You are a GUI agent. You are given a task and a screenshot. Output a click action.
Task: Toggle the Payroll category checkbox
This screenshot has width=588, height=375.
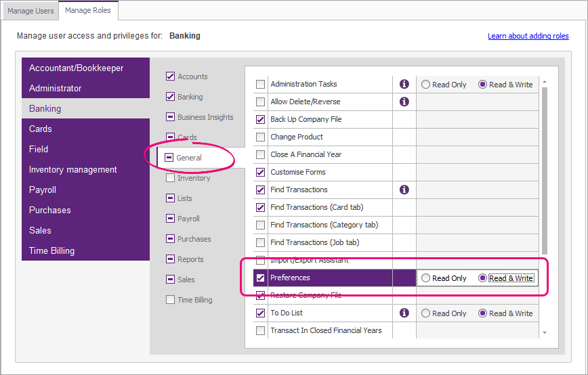coord(170,219)
